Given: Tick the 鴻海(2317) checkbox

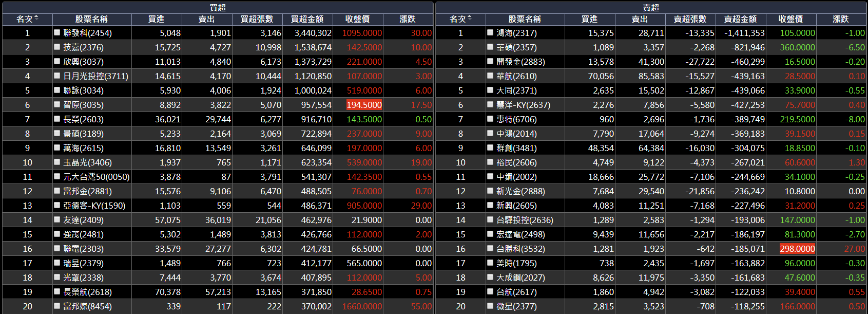Looking at the screenshot, I should pyautogui.click(x=490, y=32).
